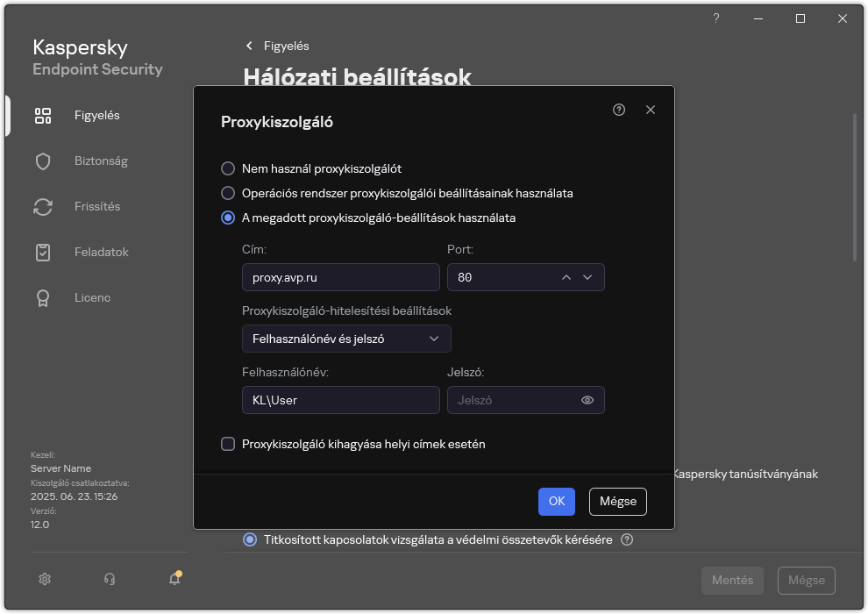The width and height of the screenshot is (868, 614).
Task: Confirm the proxy settings with OK
Action: point(557,502)
